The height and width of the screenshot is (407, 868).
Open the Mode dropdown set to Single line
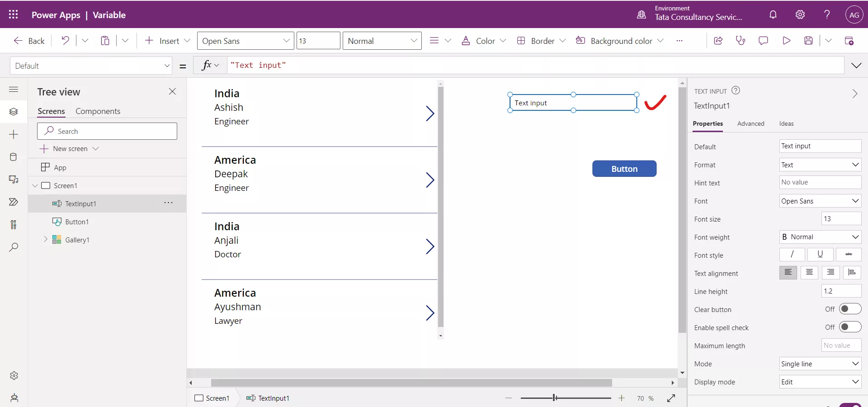(x=820, y=364)
